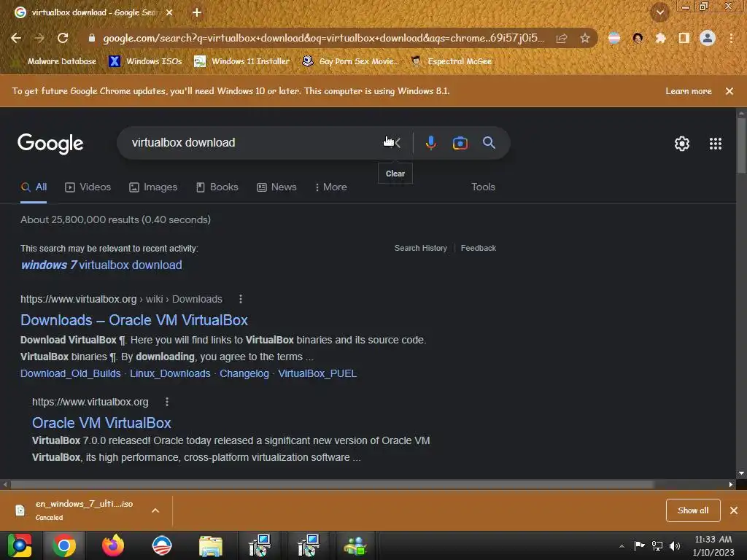Start voice search with microphone
Image resolution: width=747 pixels, height=560 pixels.
(x=430, y=142)
